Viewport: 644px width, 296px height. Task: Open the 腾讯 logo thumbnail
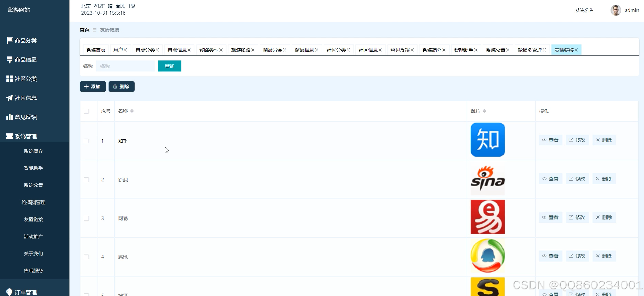(x=488, y=255)
